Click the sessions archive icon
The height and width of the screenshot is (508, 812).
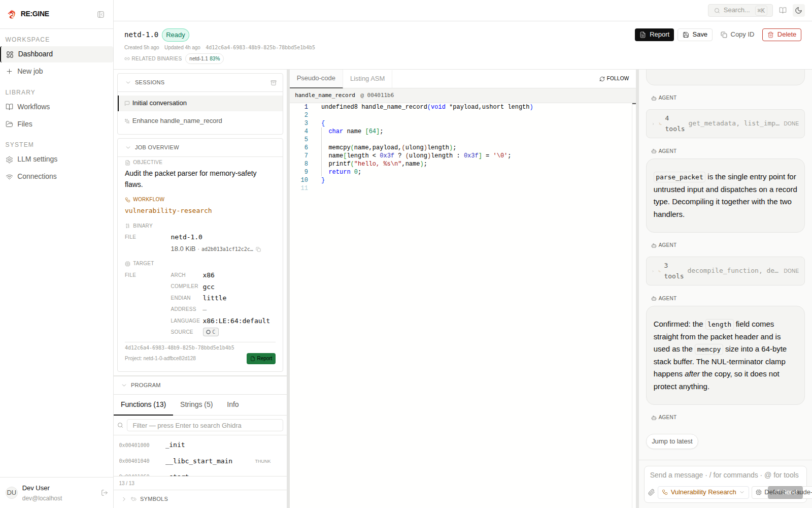click(x=274, y=82)
